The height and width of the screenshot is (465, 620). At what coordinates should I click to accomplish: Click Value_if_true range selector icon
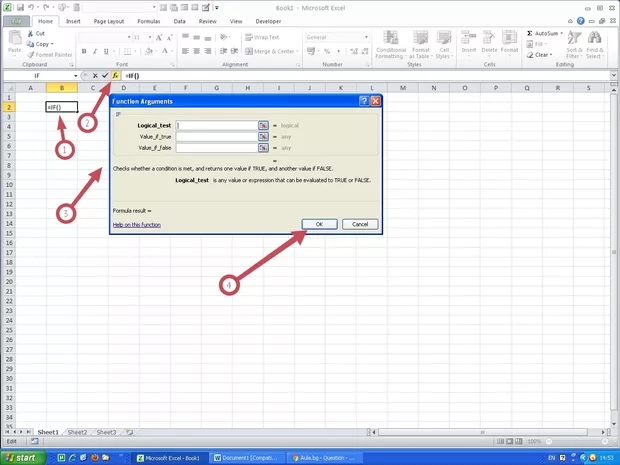click(x=263, y=136)
